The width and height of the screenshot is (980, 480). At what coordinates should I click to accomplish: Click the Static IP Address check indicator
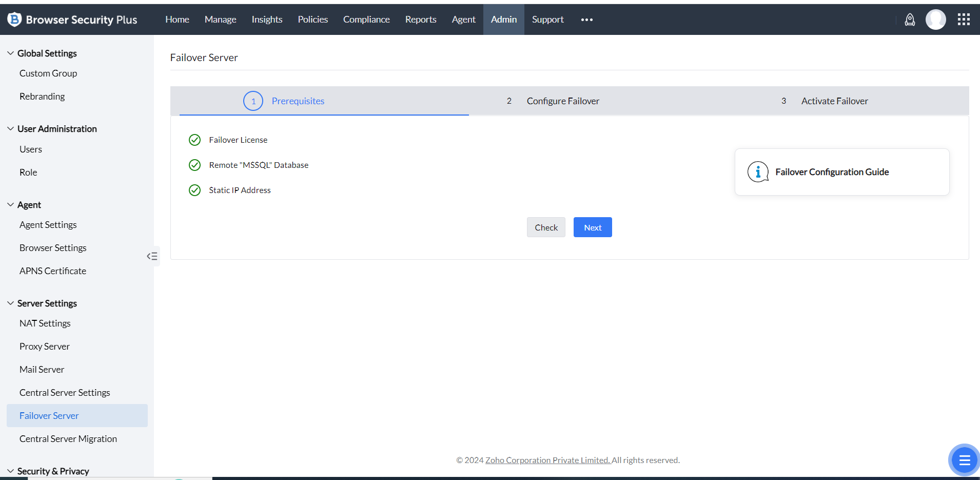(x=194, y=190)
